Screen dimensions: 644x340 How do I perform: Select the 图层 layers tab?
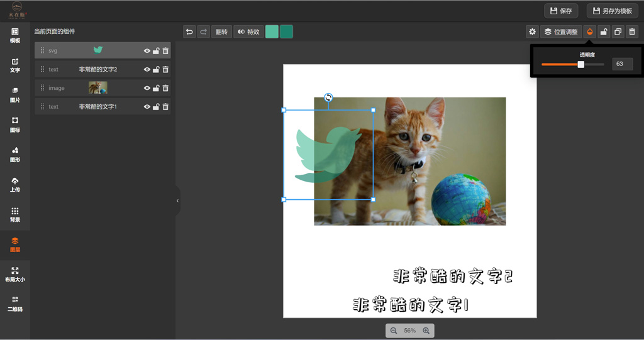[x=15, y=244]
